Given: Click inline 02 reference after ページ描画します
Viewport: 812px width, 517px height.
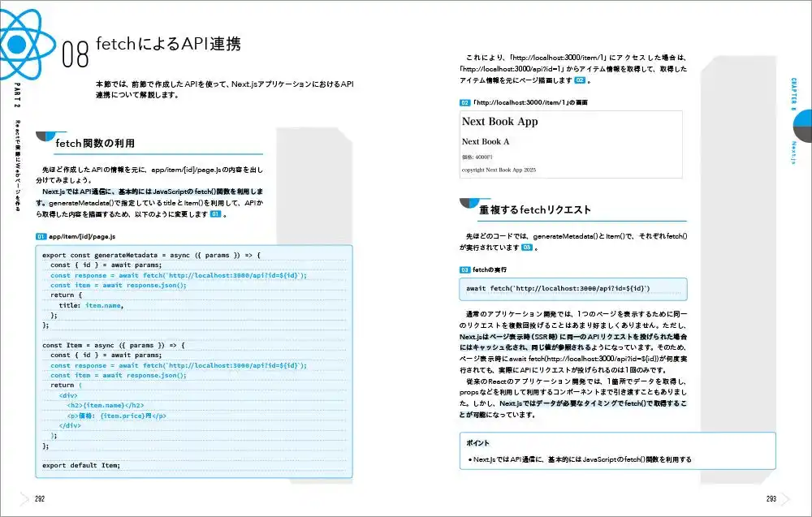Looking at the screenshot, I should (x=580, y=80).
